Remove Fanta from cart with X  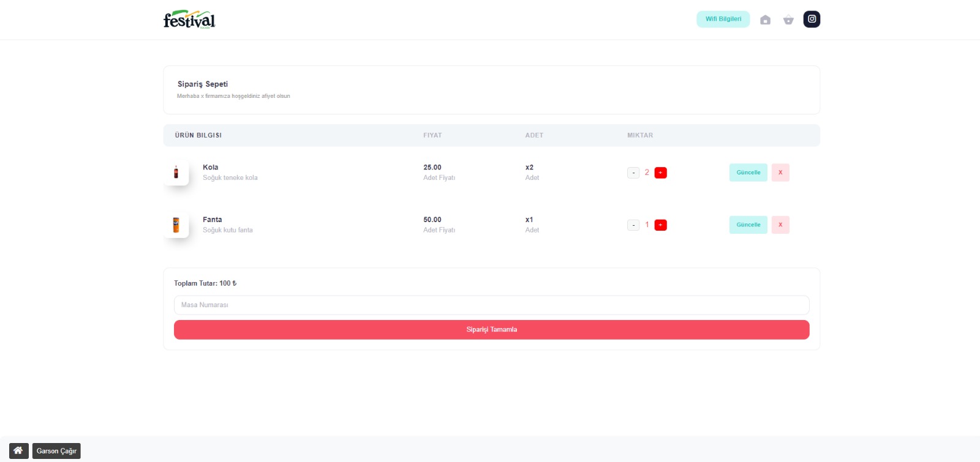coord(780,225)
